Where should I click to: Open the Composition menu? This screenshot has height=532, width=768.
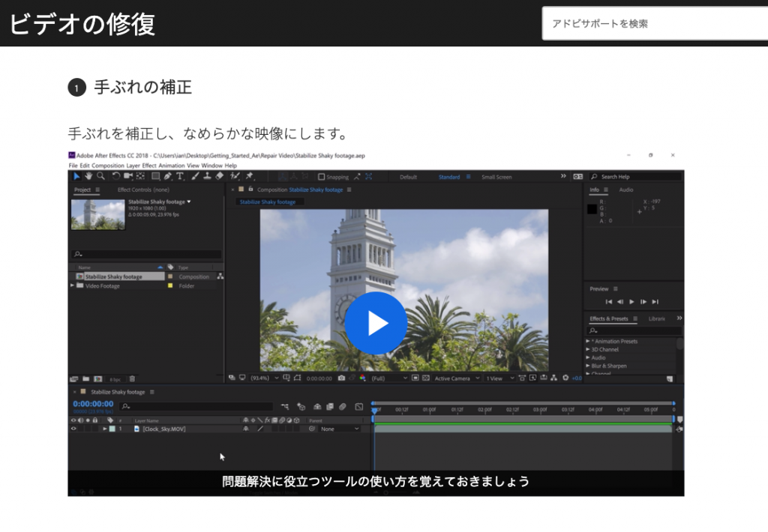[107, 165]
